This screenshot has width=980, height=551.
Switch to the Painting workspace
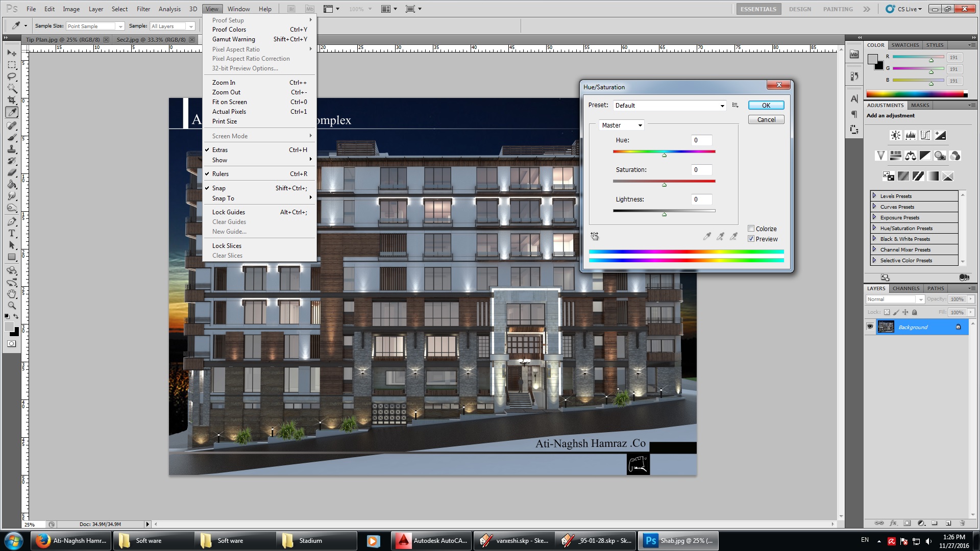[x=838, y=9]
